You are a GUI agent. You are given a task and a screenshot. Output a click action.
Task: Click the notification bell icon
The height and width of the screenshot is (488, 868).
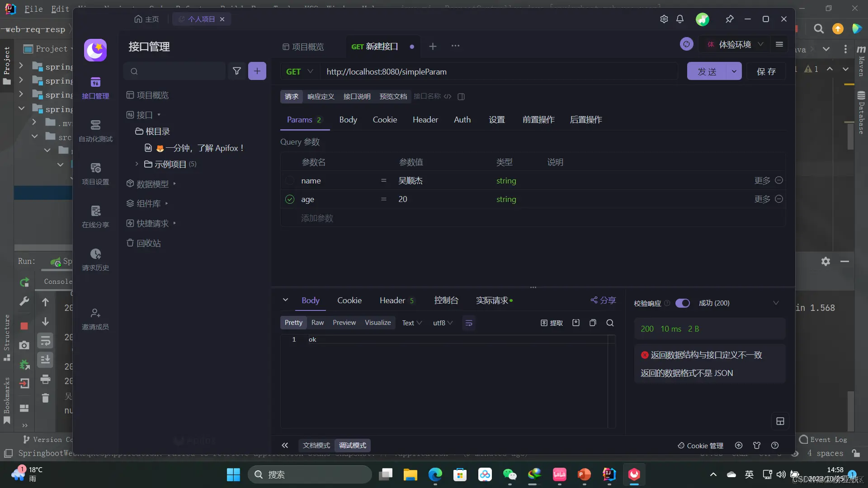point(680,19)
